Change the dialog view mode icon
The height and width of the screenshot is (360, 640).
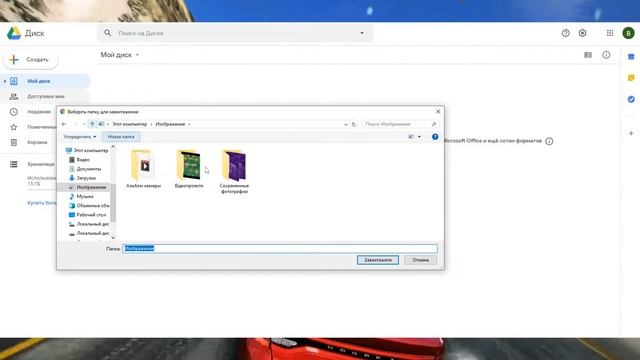[x=411, y=137]
